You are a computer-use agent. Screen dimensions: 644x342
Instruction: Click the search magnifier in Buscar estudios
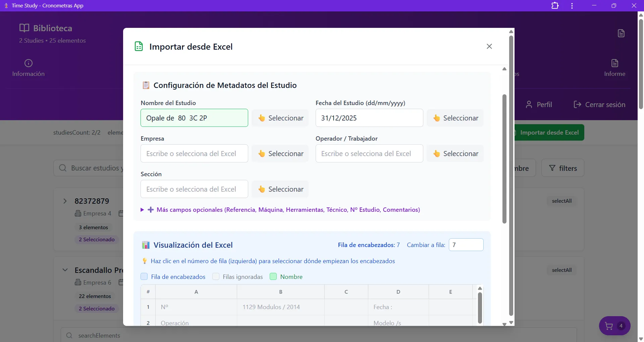point(62,168)
